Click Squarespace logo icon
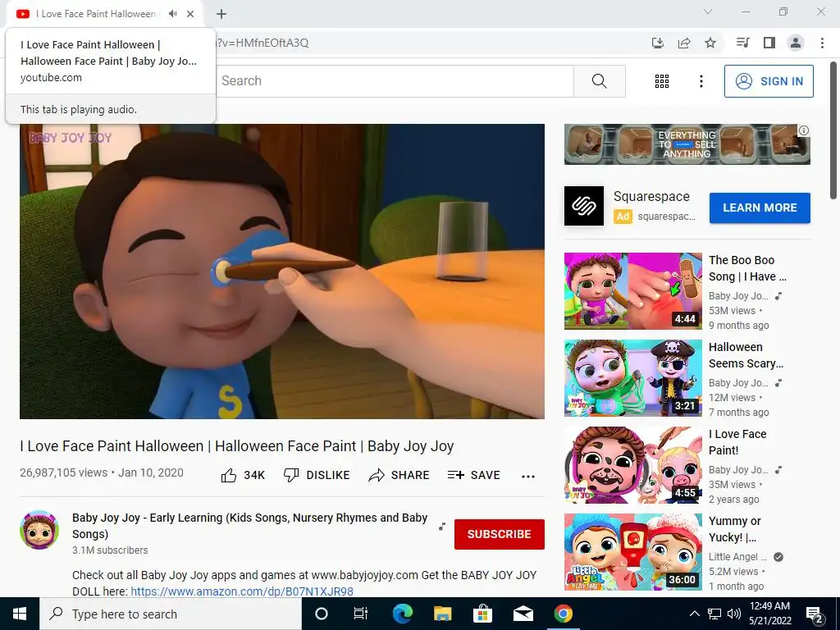Viewport: 840px width, 630px height. pos(584,206)
